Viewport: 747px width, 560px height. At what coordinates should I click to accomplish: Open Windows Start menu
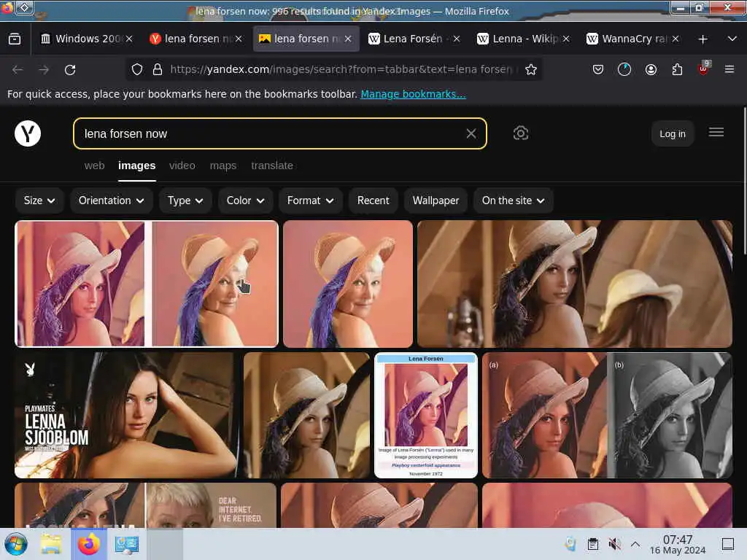[x=16, y=544]
